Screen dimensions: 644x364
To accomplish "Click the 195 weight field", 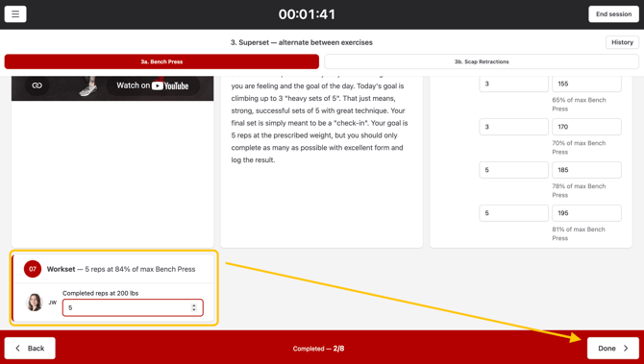I will click(x=586, y=213).
